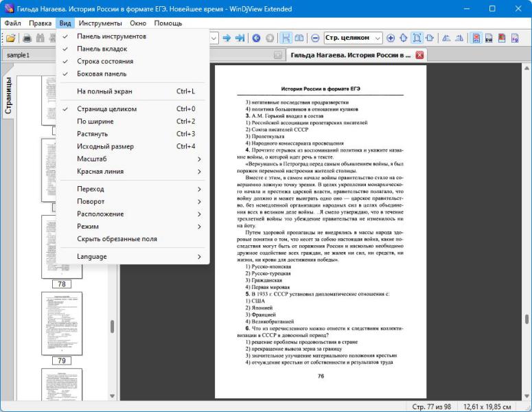
Task: Click the Open file folder icon
Action: pyautogui.click(x=11, y=38)
